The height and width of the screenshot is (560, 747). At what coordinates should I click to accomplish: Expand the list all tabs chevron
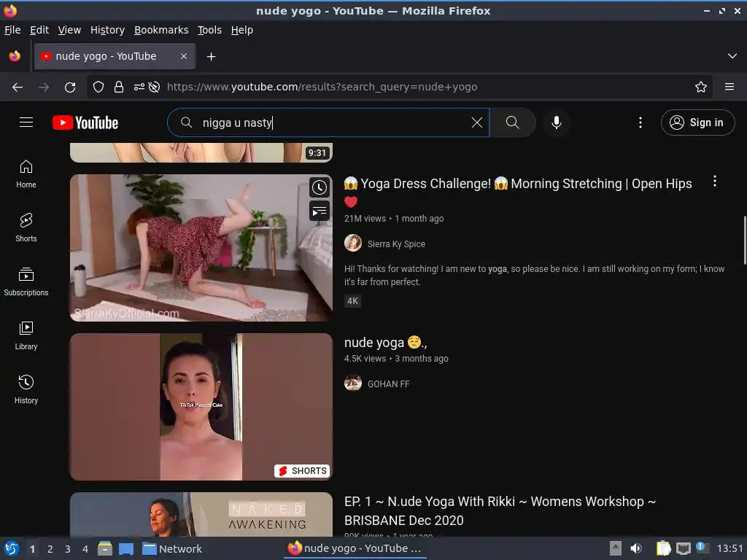pos(732,56)
